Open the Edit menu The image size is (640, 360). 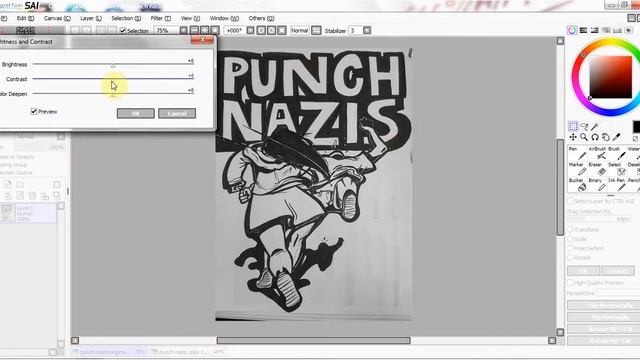click(x=25, y=18)
